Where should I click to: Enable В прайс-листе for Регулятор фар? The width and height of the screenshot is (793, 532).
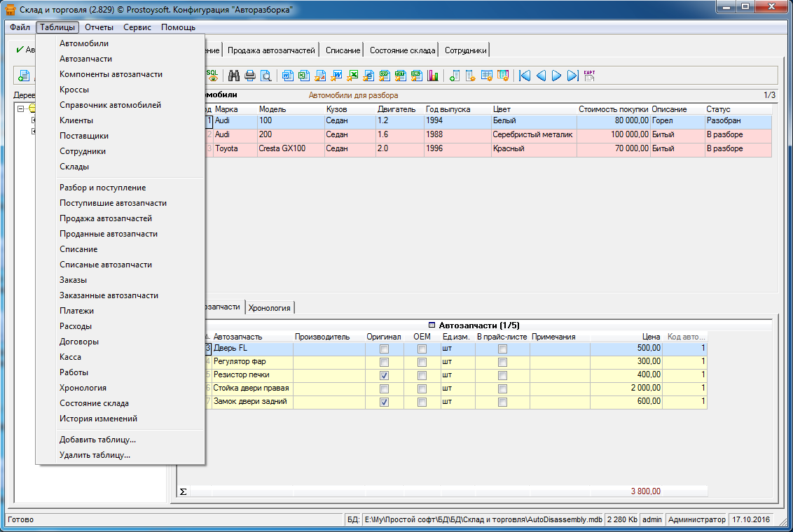502,362
